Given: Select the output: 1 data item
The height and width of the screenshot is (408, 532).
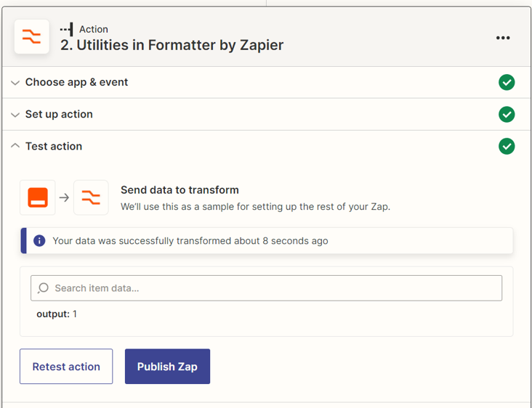Looking at the screenshot, I should click(x=57, y=314).
